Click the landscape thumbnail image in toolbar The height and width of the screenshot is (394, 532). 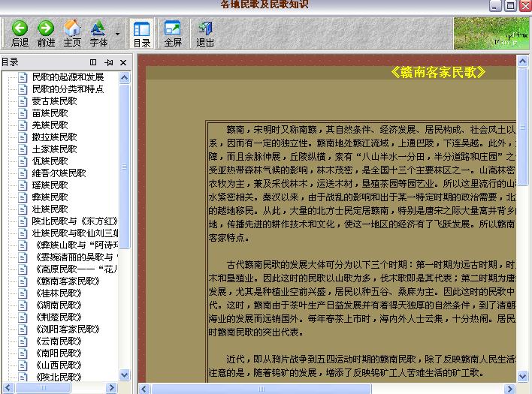point(491,34)
